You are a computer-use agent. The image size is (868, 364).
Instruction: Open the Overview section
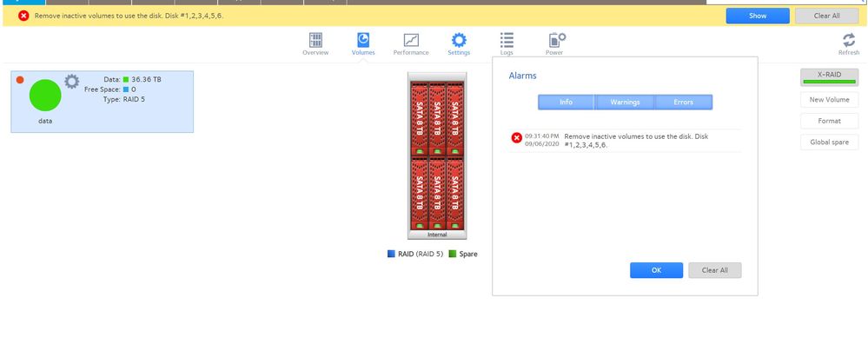point(315,43)
